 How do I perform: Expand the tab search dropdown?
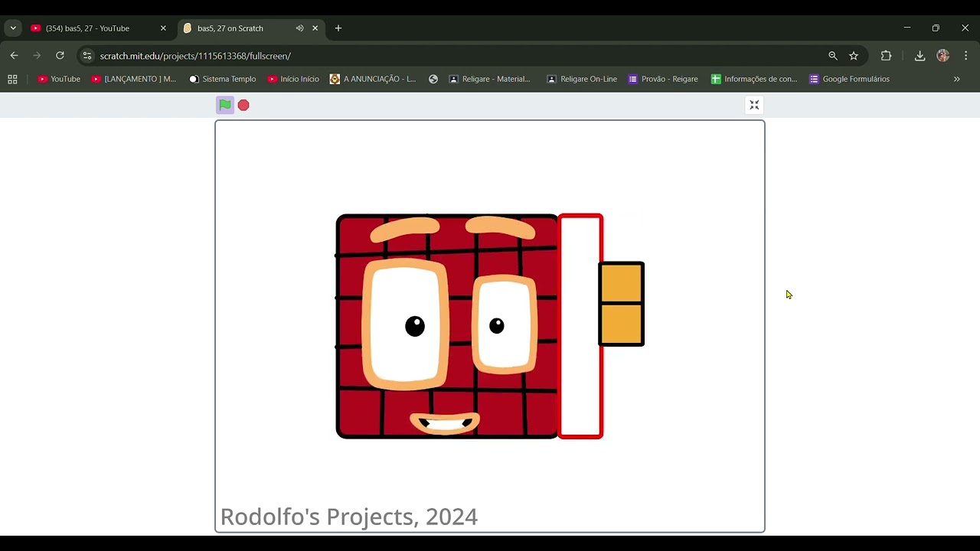[13, 28]
